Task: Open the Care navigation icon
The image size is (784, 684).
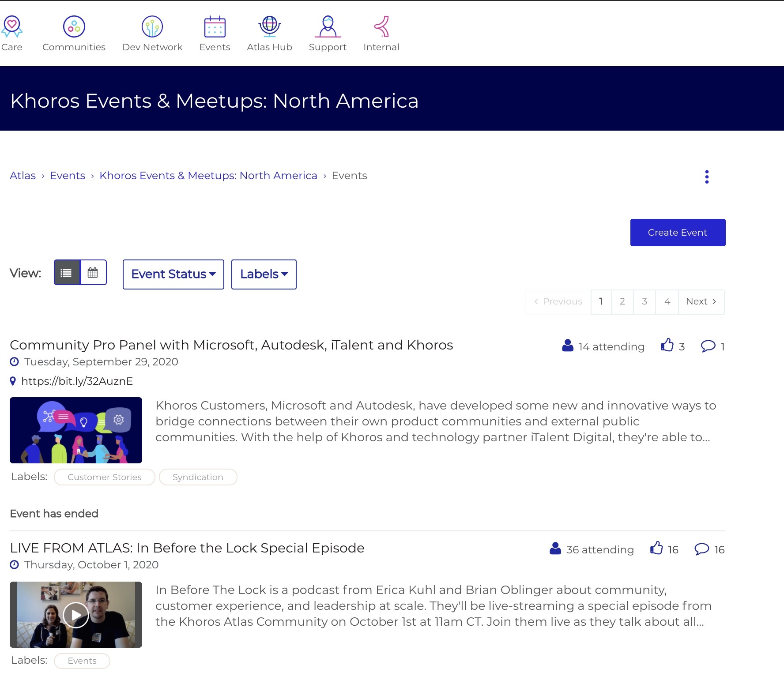Action: coord(11,26)
